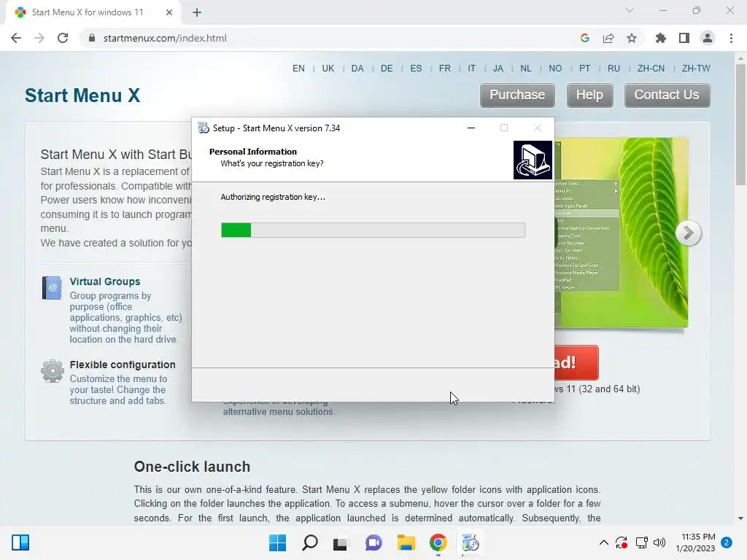
Task: Open the clock and date flyout
Action: [x=695, y=542]
